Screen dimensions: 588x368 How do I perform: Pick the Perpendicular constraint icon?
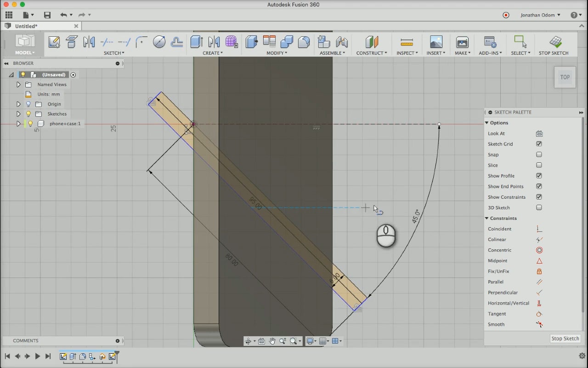(x=539, y=293)
